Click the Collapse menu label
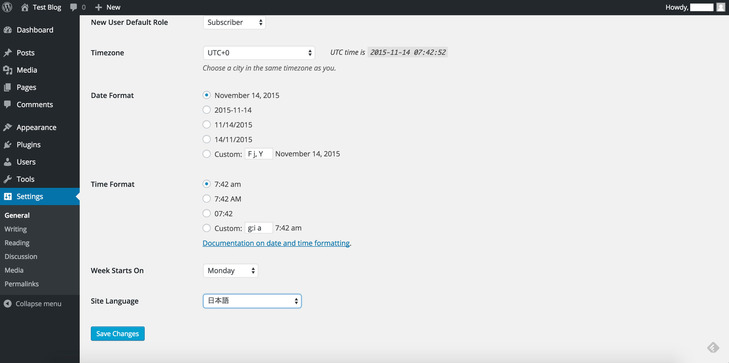 click(38, 304)
